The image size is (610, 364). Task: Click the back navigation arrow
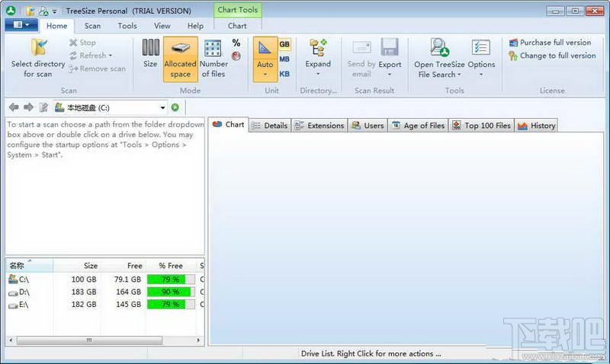[14, 107]
